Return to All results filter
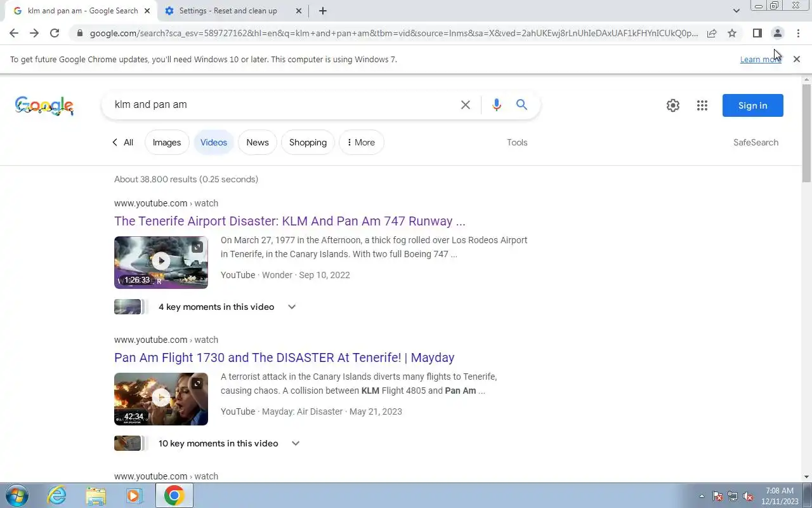 point(122,142)
